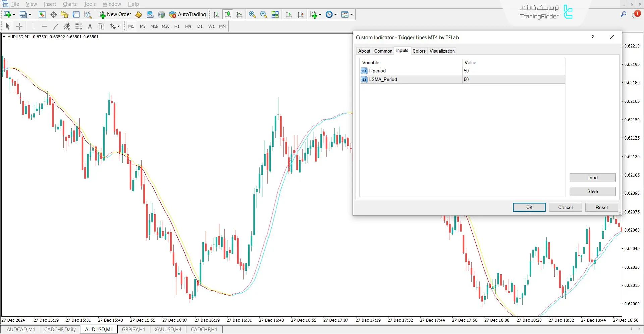Enable AutoTrading
644x334 pixels.
point(187,14)
